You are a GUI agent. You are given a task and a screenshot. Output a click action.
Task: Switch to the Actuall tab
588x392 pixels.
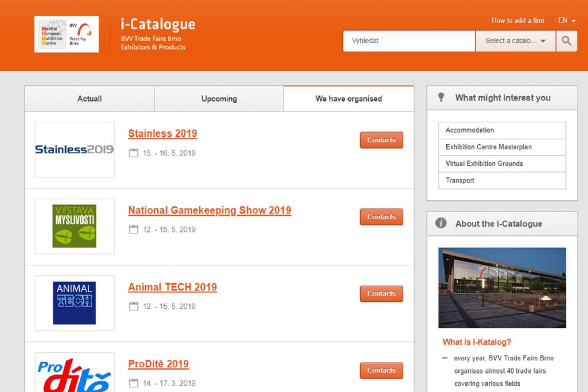(x=90, y=99)
